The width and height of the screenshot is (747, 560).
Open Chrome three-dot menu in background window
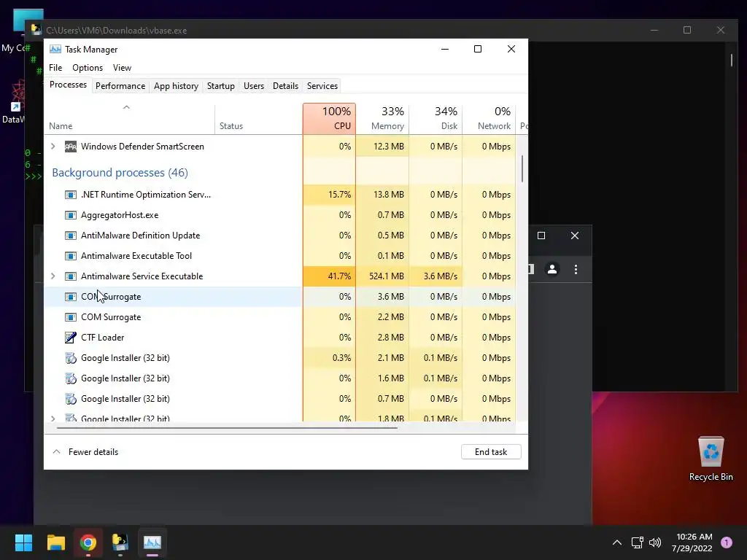pyautogui.click(x=576, y=270)
